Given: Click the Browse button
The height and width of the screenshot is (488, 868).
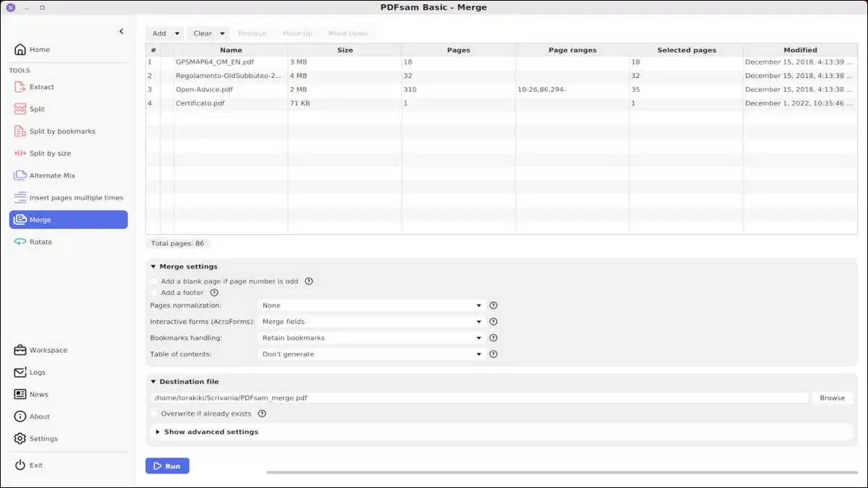Looking at the screenshot, I should pyautogui.click(x=832, y=398).
